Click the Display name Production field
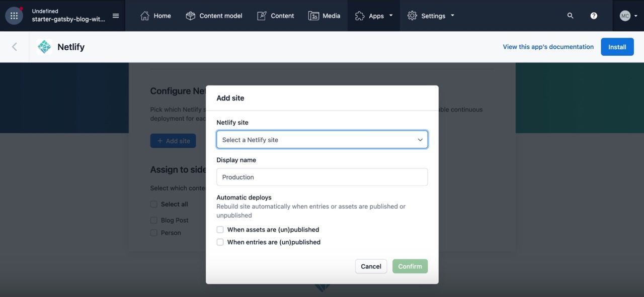The width and height of the screenshot is (644, 297). click(322, 177)
